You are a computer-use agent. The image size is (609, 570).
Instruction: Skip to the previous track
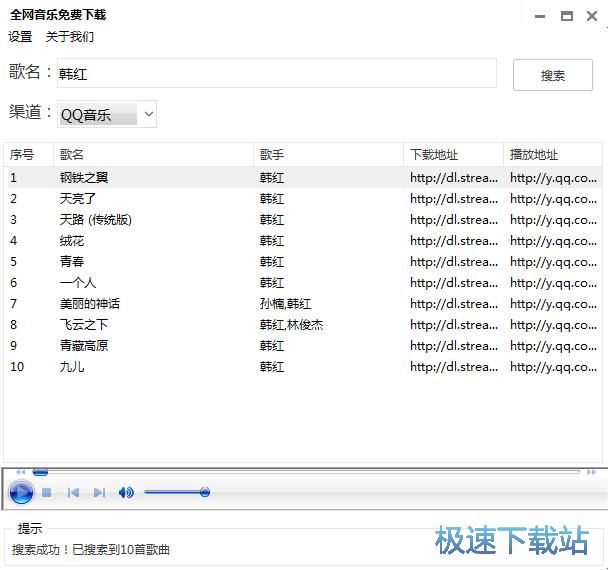pos(73,492)
